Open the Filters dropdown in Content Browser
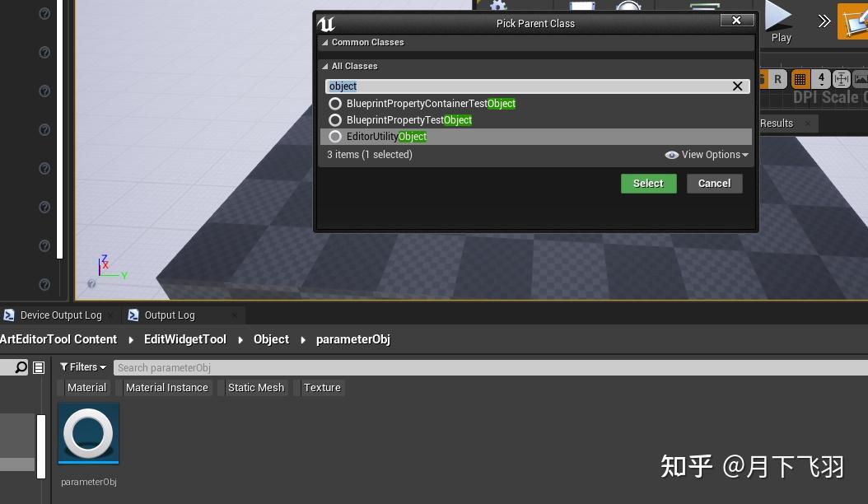 pos(82,366)
